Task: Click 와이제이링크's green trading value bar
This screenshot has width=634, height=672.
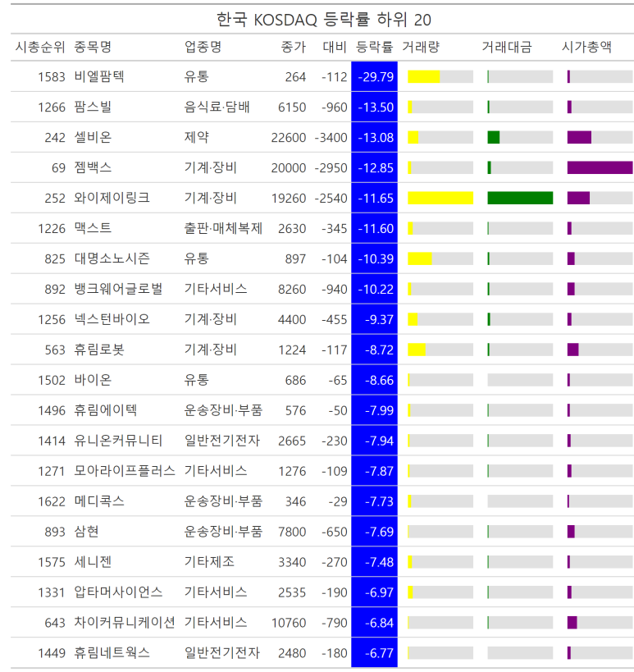Action: click(520, 198)
